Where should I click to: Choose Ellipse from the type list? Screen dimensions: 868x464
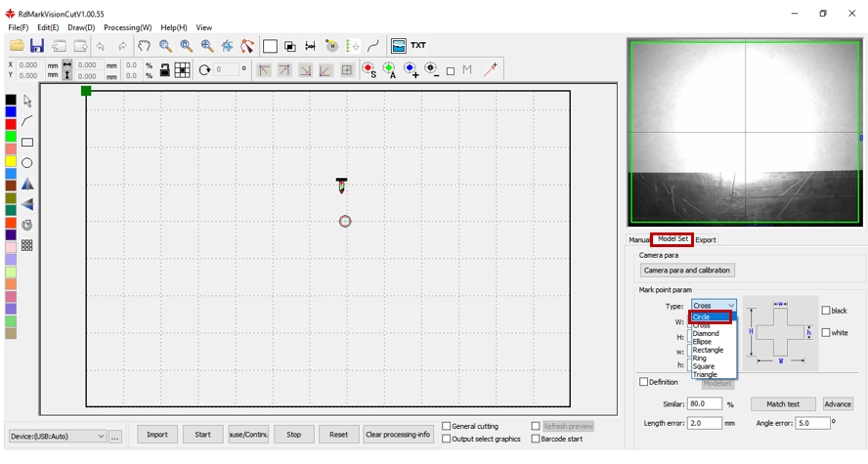tap(702, 342)
